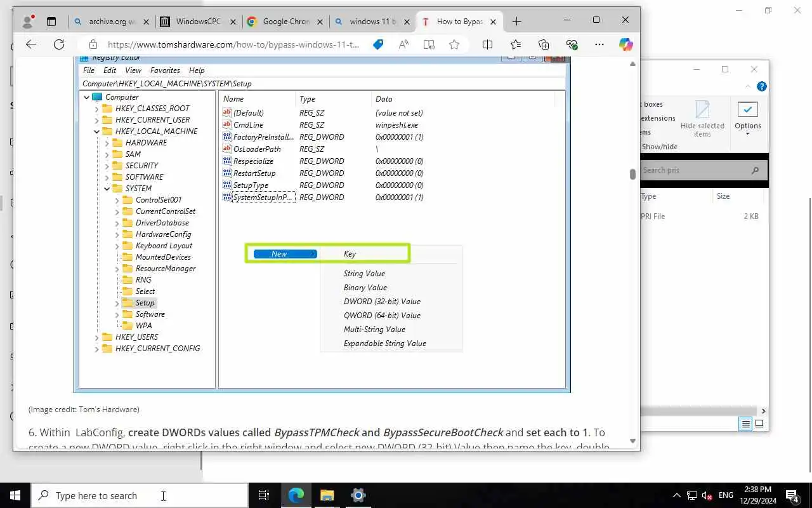Close the How to Bypass tab
Screen dimensions: 812x508
[x=494, y=22]
